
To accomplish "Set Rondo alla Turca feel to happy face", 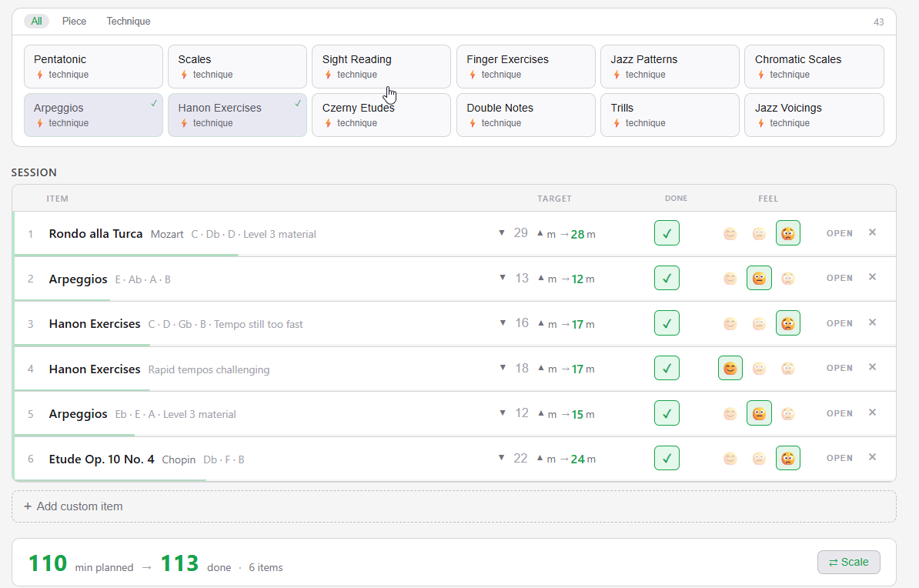I will click(x=730, y=234).
